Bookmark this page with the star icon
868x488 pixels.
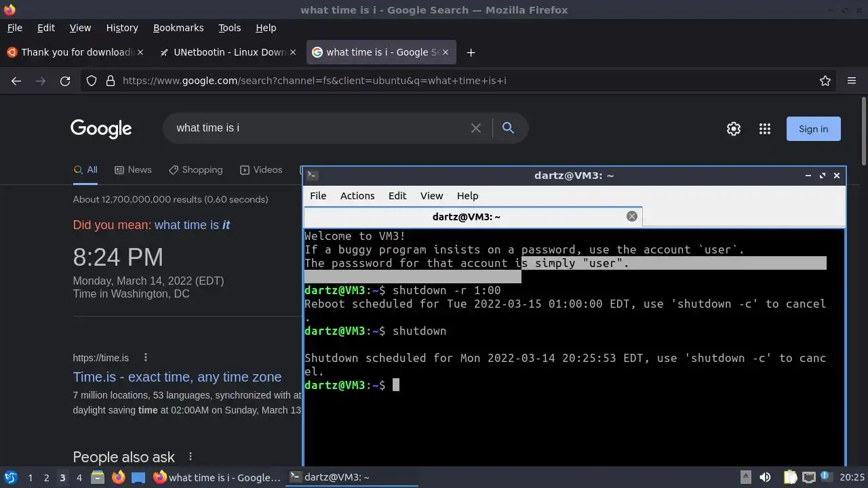click(x=825, y=81)
